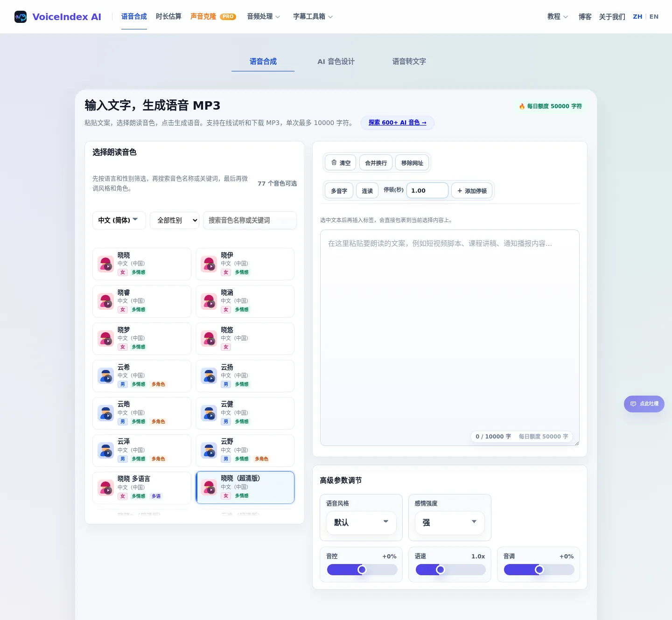This screenshot has height=620, width=672.
Task: Play preview of voice 云泽 avatar
Action: (x=106, y=451)
